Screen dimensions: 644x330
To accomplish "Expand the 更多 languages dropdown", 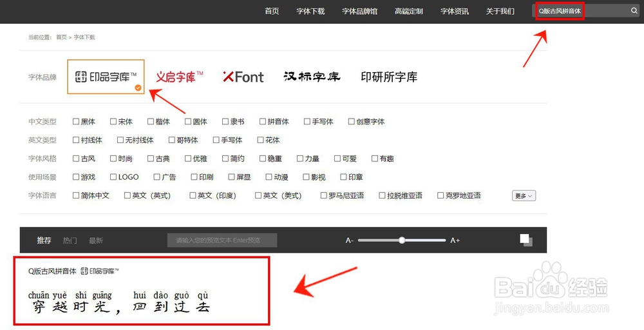I will [524, 196].
